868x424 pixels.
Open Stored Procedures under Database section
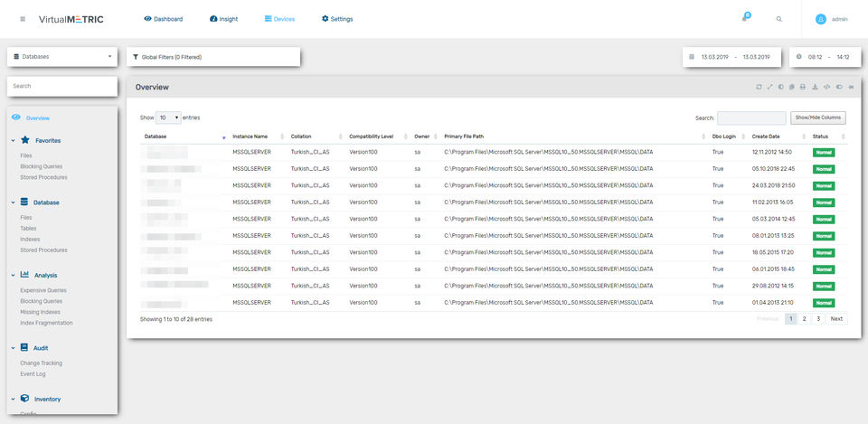[43, 250]
